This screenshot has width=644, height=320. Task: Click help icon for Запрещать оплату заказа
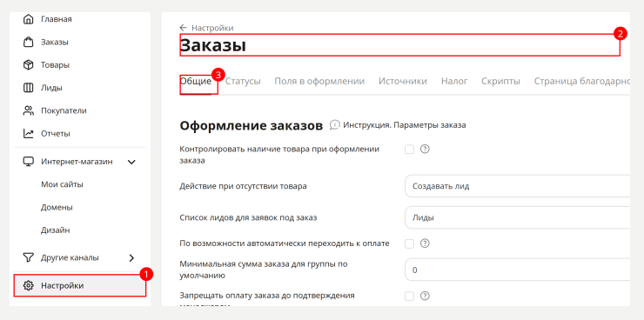point(425,296)
